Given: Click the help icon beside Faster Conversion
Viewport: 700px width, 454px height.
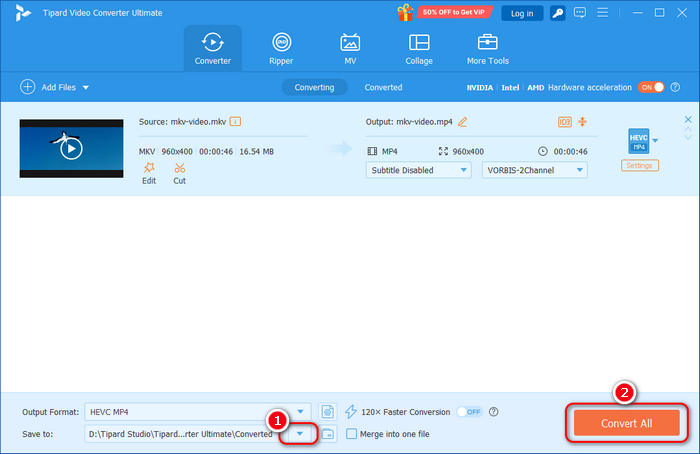Looking at the screenshot, I should tap(494, 411).
